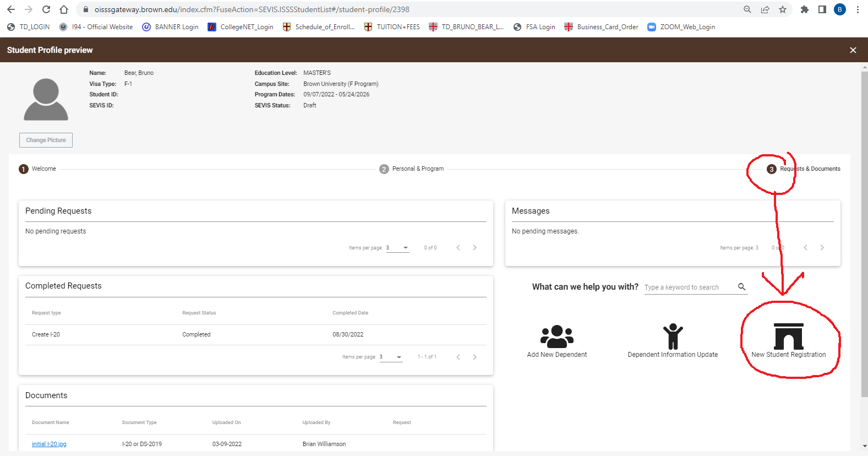Open the initial I-20.jpg document link

[49, 444]
